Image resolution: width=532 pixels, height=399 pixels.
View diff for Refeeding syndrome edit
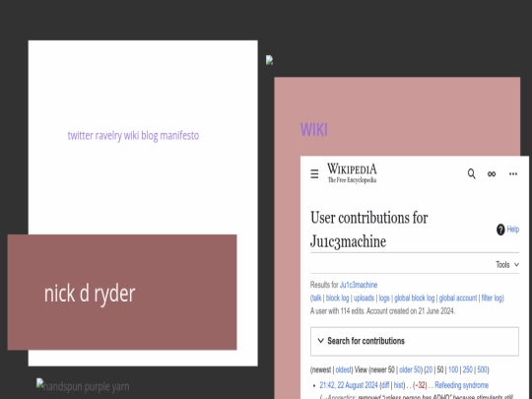[x=385, y=385]
